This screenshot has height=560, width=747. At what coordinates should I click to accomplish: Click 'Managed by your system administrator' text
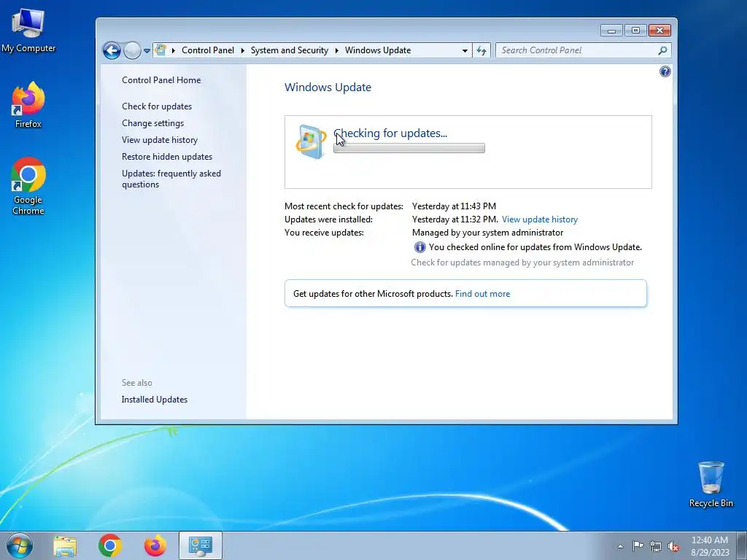click(487, 233)
